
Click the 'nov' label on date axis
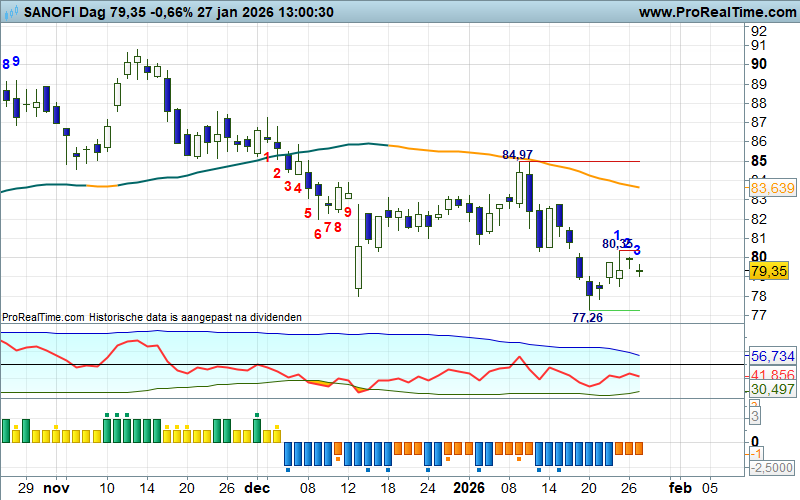[57, 488]
